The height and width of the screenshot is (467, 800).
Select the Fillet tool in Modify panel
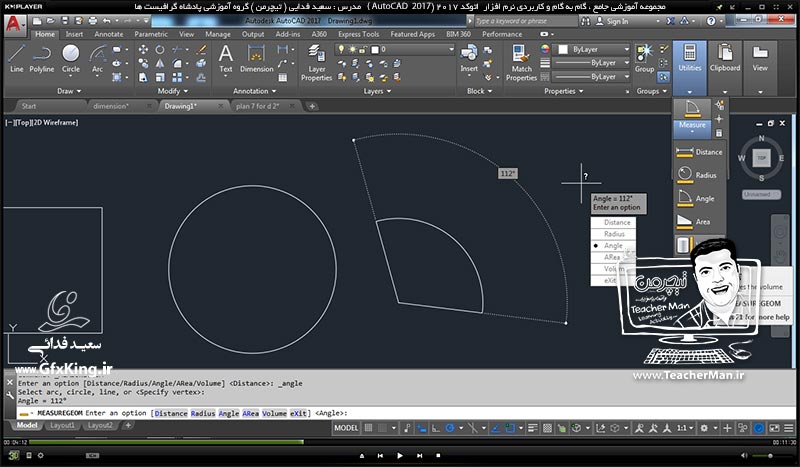[x=177, y=63]
